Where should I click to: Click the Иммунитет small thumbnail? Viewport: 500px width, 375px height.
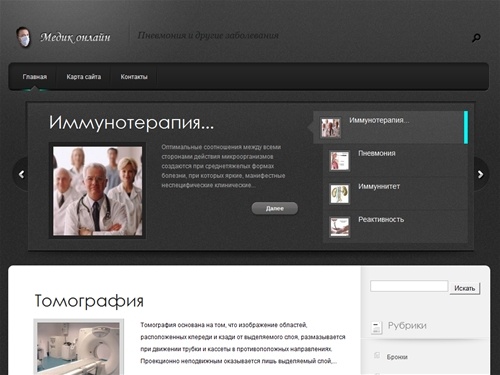point(340,193)
